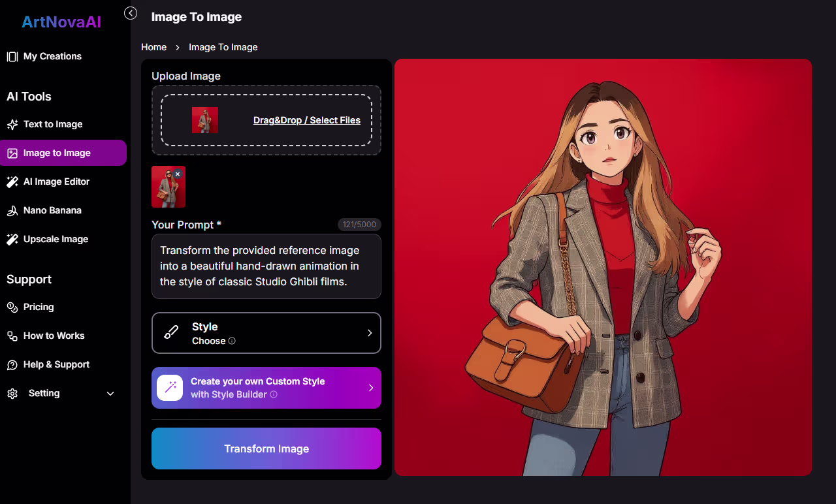Click the Transform Image button

tap(266, 449)
